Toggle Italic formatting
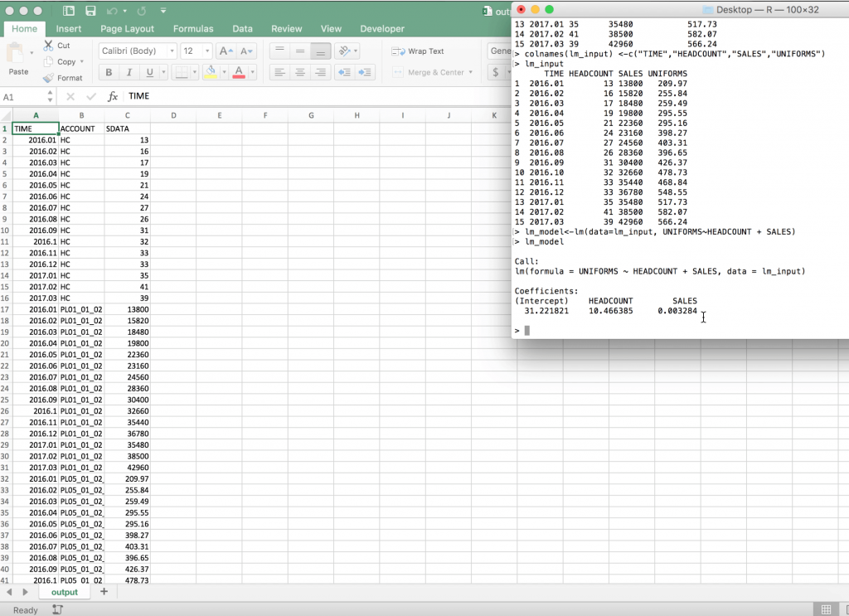The width and height of the screenshot is (849, 616). (129, 72)
